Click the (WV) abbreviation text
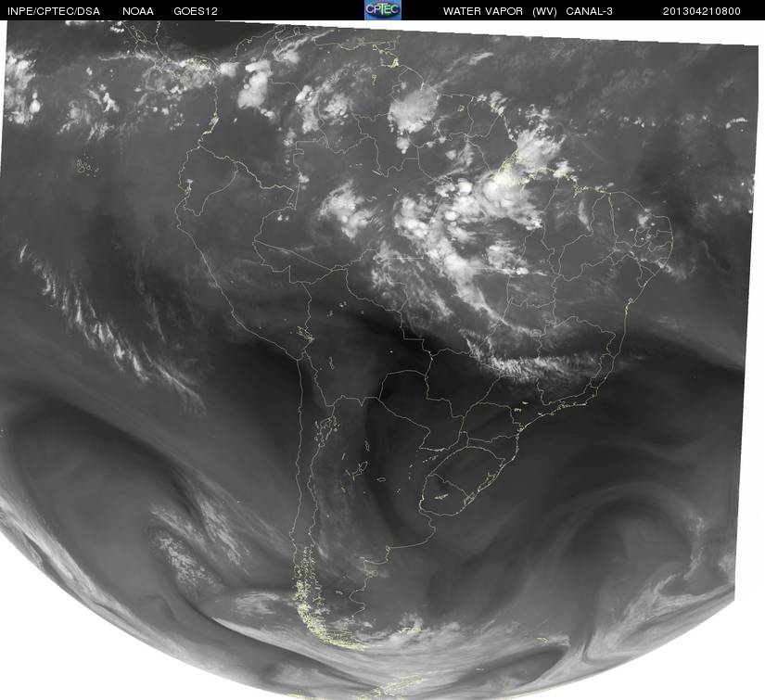This screenshot has height=700, width=765. pos(544,11)
